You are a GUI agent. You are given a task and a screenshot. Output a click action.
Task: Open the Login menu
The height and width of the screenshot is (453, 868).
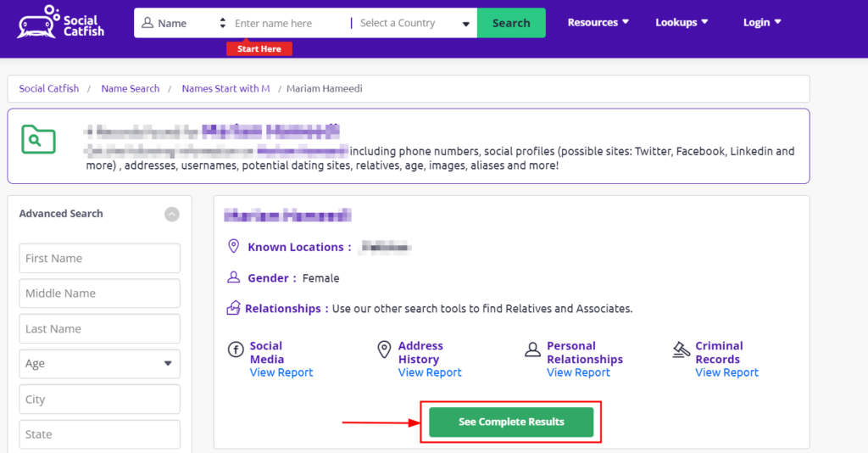click(x=762, y=22)
